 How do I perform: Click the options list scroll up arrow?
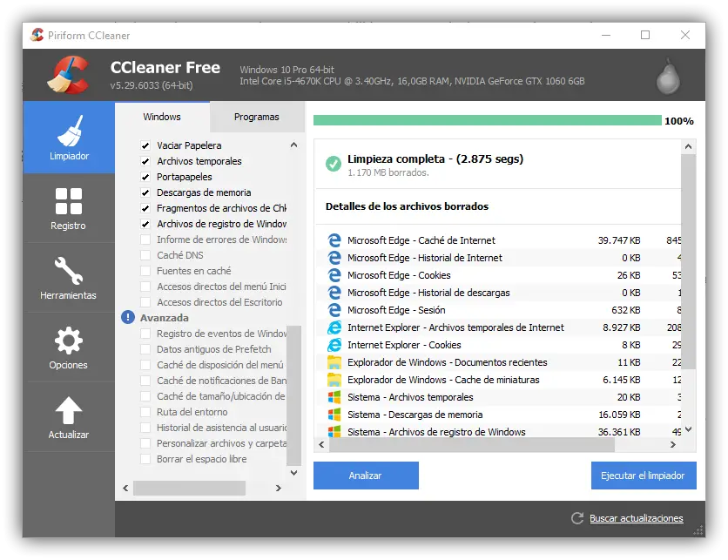point(293,145)
